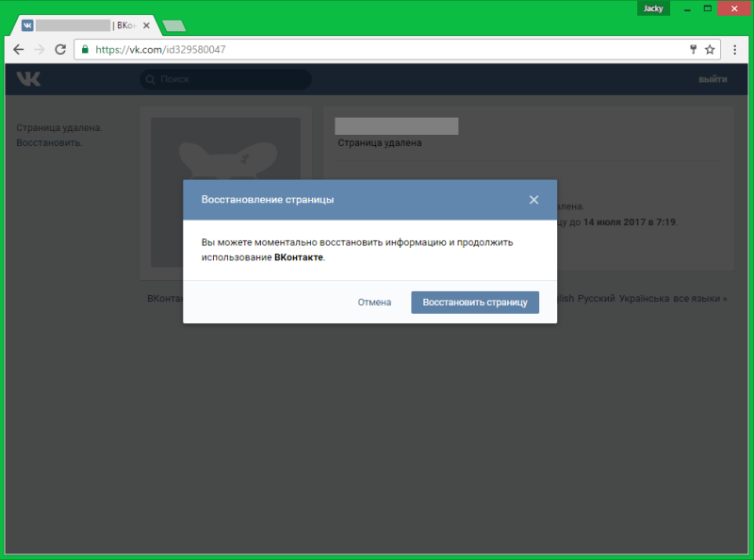Click the Восстановить link in left sidebar

(49, 143)
